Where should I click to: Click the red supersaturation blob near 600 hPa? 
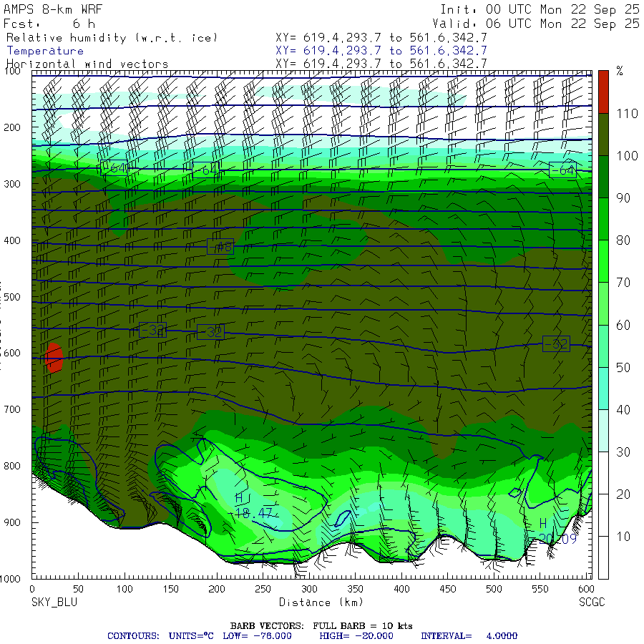pyautogui.click(x=54, y=358)
